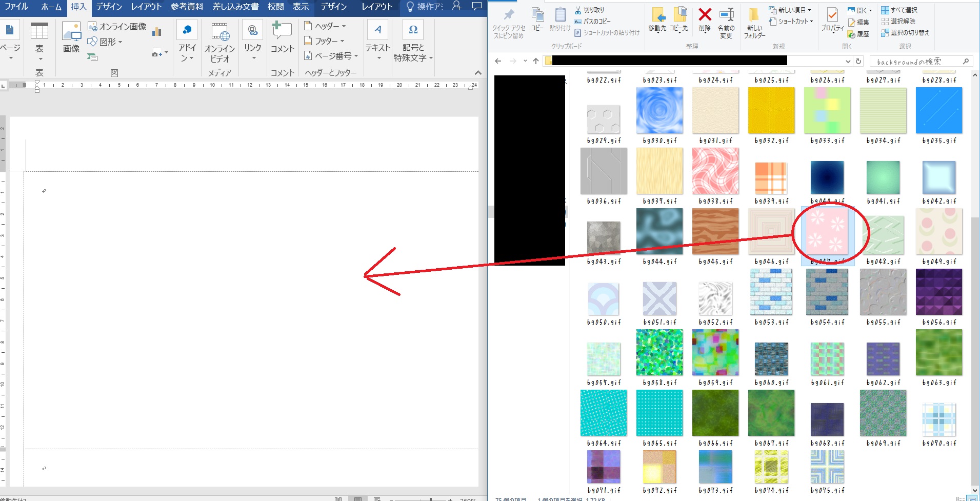Insert オンライン画像 (Online Pictures) in Word
The width and height of the screenshot is (980, 501).
[117, 27]
